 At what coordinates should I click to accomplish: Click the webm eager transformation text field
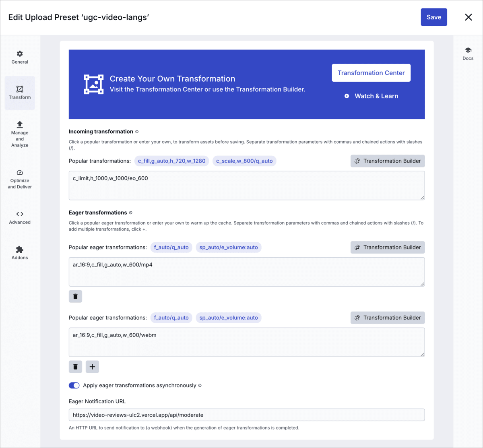point(247,342)
